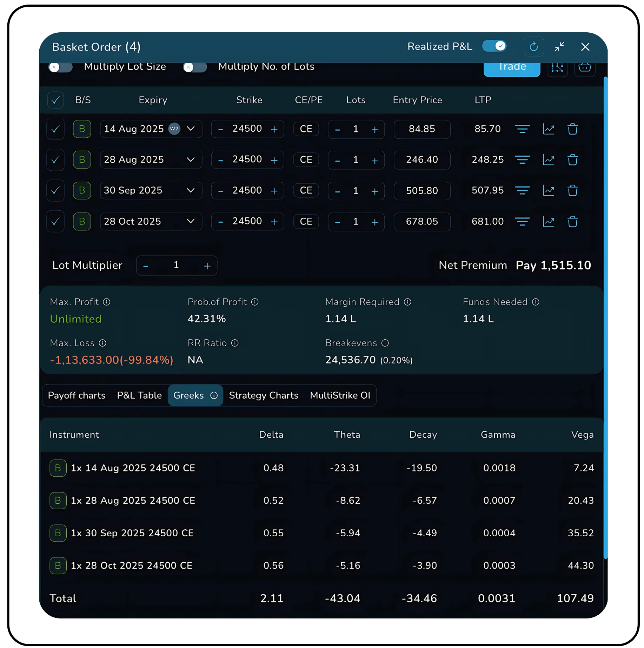Open the P&L Table tab
This screenshot has width=644, height=648.
(x=139, y=395)
